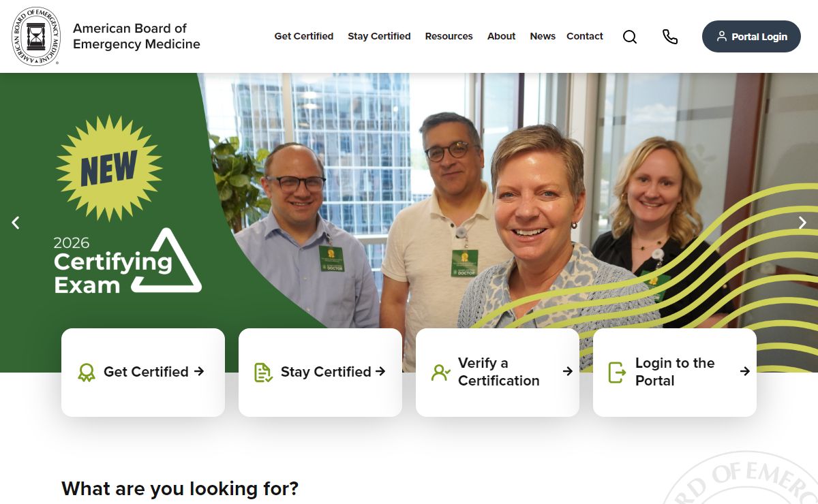Click the ABEM hourglass seal logo
The height and width of the screenshot is (504, 818).
pyautogui.click(x=35, y=36)
